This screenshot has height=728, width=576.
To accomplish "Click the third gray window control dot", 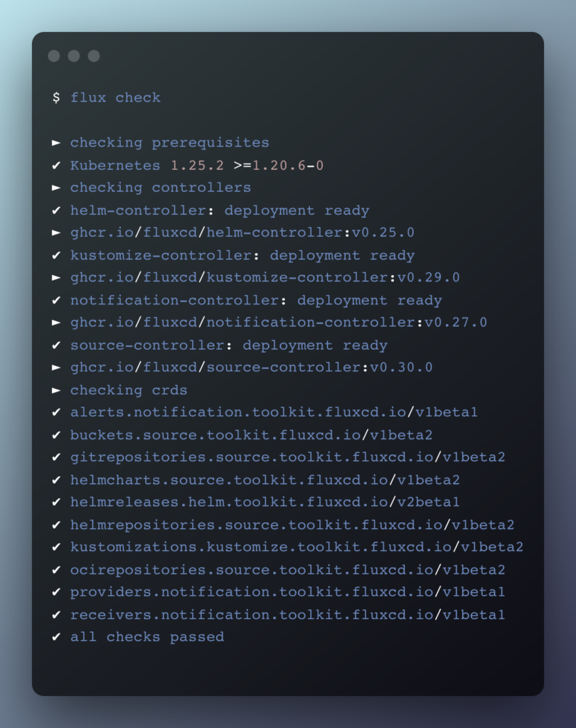I will point(94,56).
